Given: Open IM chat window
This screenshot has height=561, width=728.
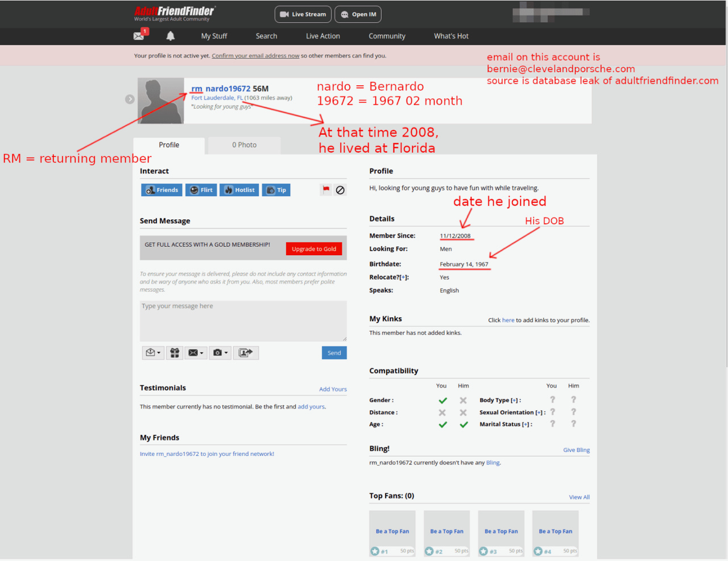Looking at the screenshot, I should [358, 14].
